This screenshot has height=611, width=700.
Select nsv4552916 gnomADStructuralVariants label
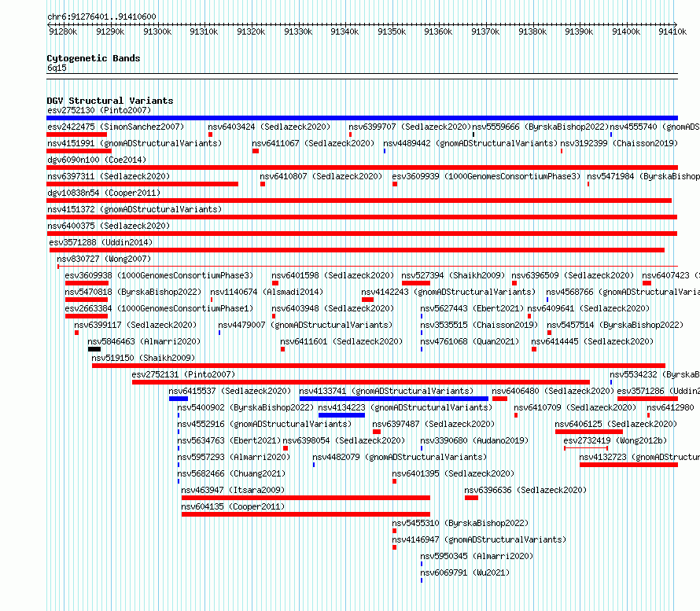tap(264, 424)
